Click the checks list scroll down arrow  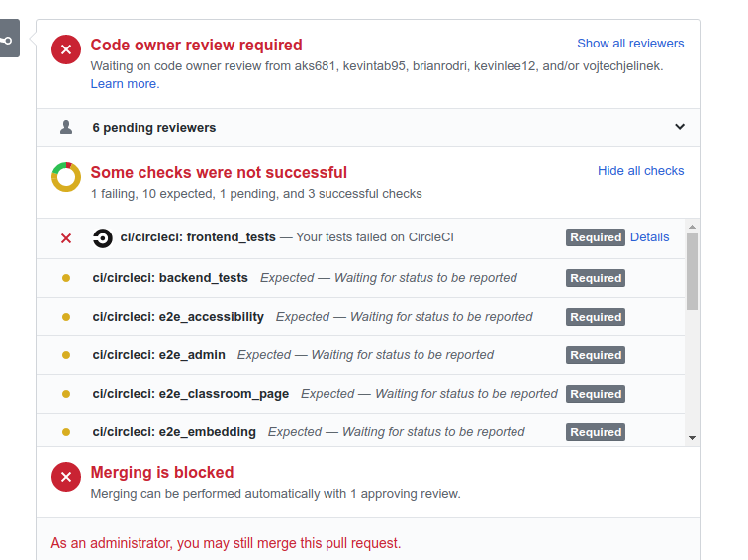[692, 438]
